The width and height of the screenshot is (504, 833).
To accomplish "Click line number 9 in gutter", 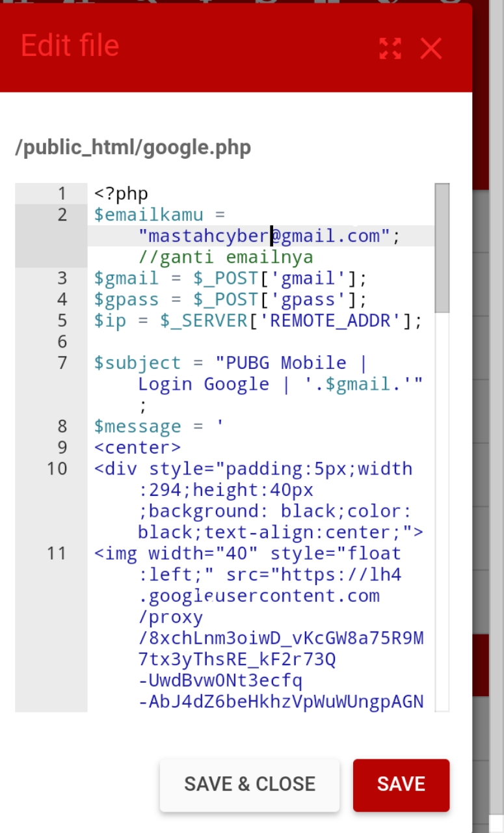I will pyautogui.click(x=62, y=448).
